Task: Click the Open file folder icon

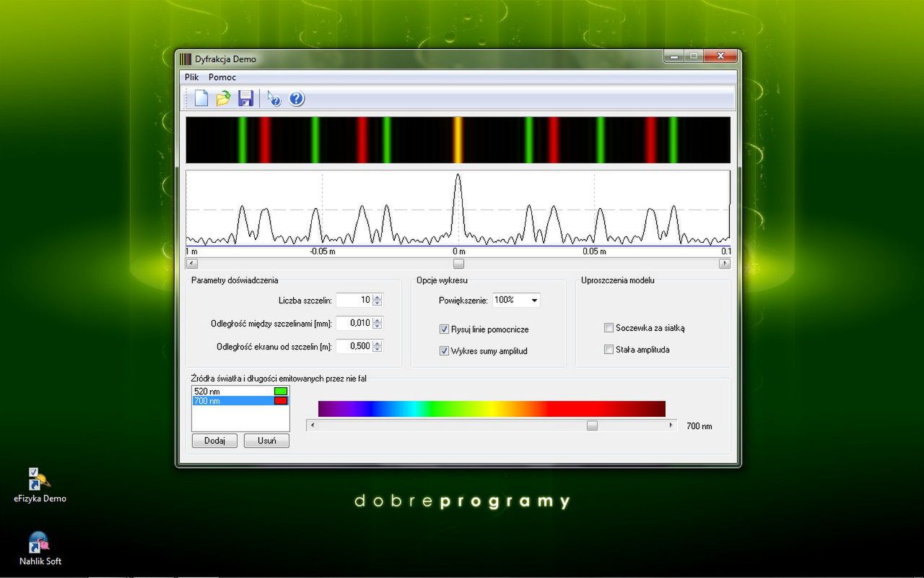Action: point(223,98)
